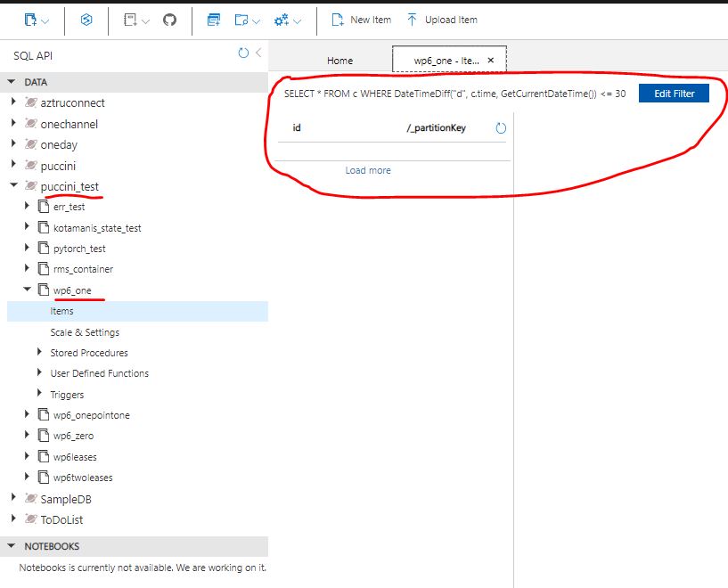The width and height of the screenshot is (728, 588).
Task: Collapse the SQL API side panel
Action: (258, 53)
